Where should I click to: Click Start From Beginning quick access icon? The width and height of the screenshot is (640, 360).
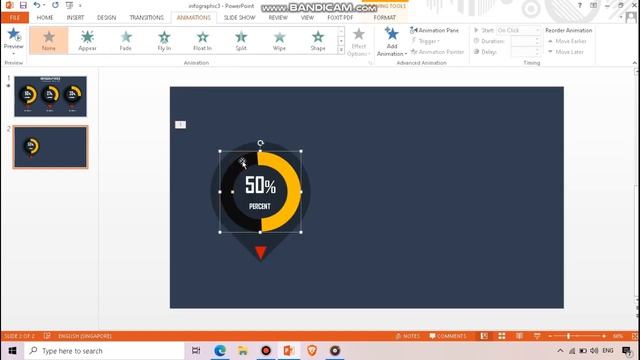point(69,5)
